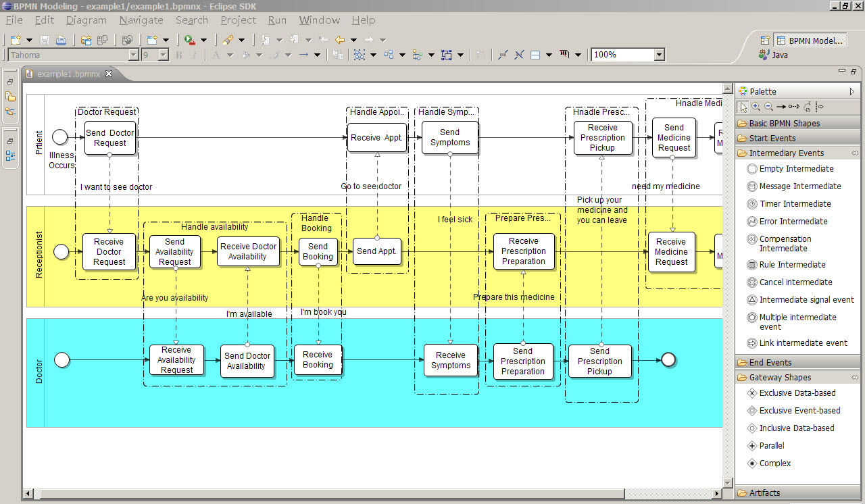Select the Receive Prescription Preparation task
865x504 pixels.
point(524,251)
